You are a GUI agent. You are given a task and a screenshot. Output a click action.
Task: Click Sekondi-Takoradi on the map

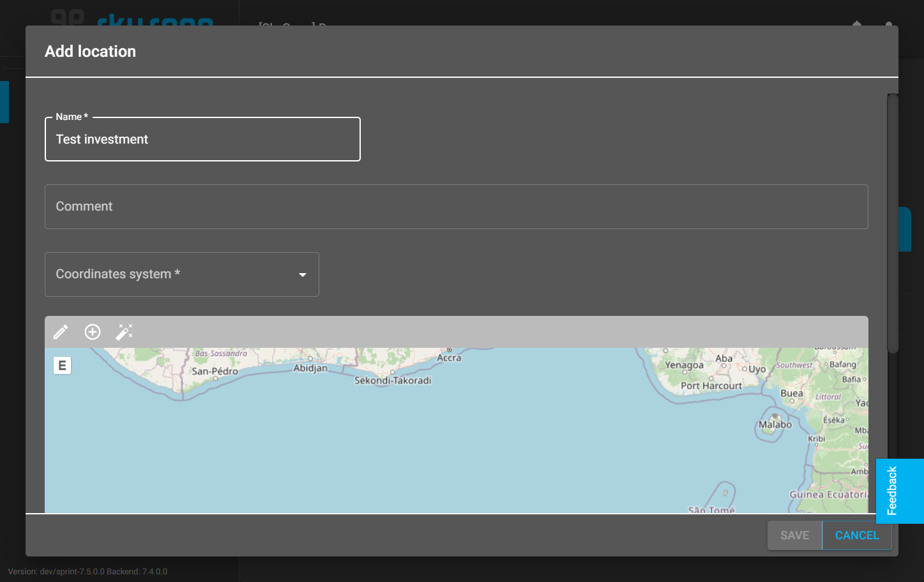click(393, 380)
